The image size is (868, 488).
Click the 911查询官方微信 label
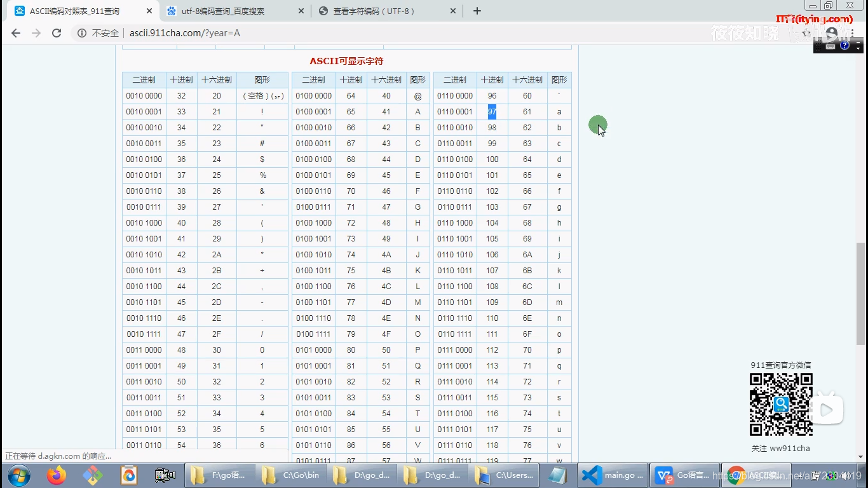[781, 365]
